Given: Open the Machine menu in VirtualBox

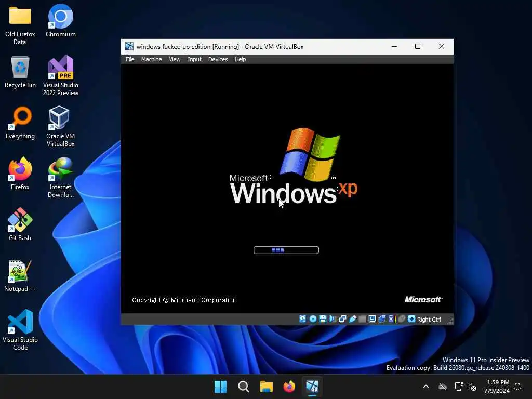Looking at the screenshot, I should coord(151,59).
